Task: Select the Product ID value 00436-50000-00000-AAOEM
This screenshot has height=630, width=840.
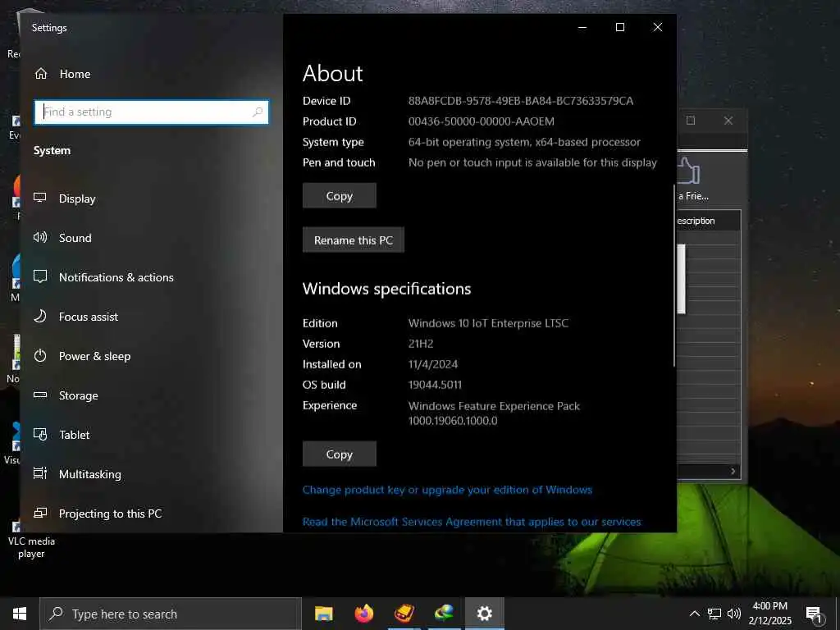Action: click(x=481, y=121)
